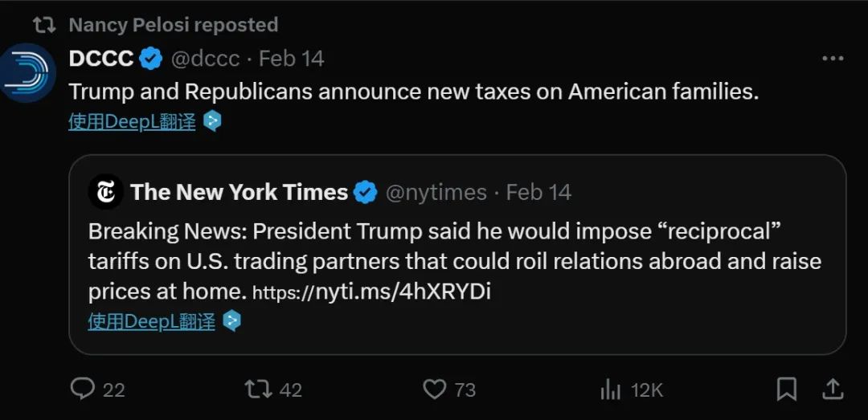Open the nyti.ms article link

pyautogui.click(x=371, y=292)
